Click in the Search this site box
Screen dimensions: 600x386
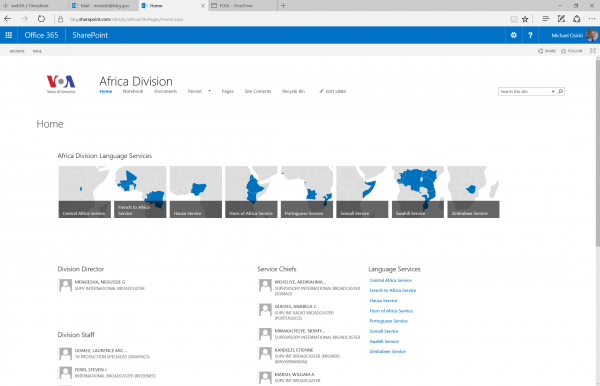[524, 91]
